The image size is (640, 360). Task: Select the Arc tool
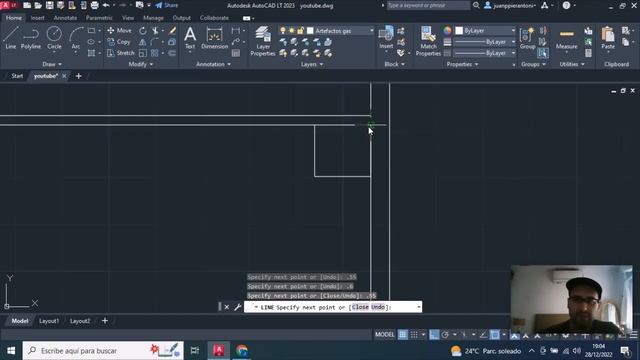76,38
